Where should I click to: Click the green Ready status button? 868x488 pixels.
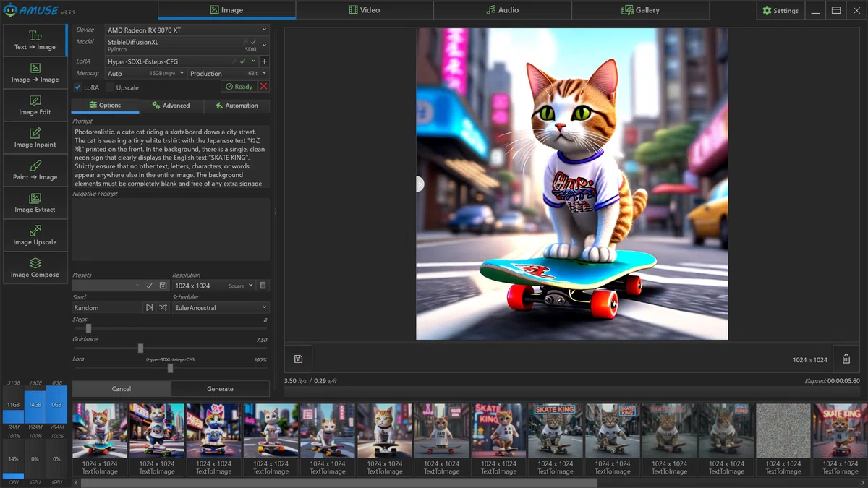pyautogui.click(x=239, y=87)
